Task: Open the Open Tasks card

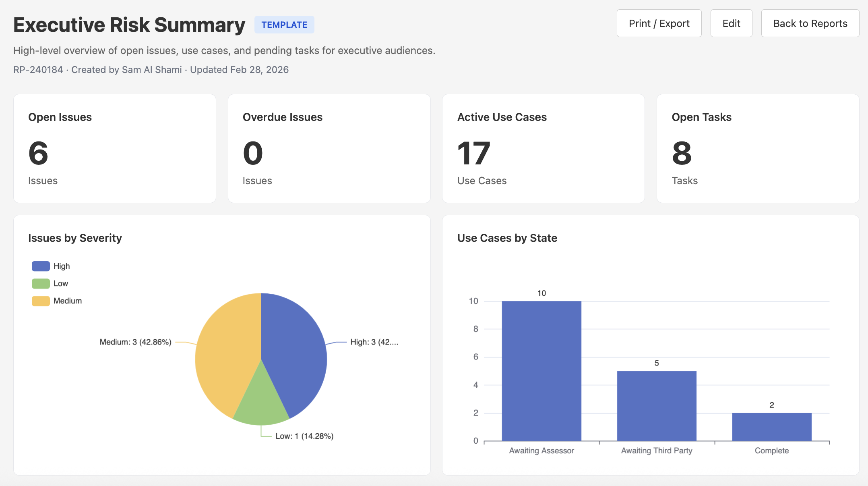Action: coord(758,148)
